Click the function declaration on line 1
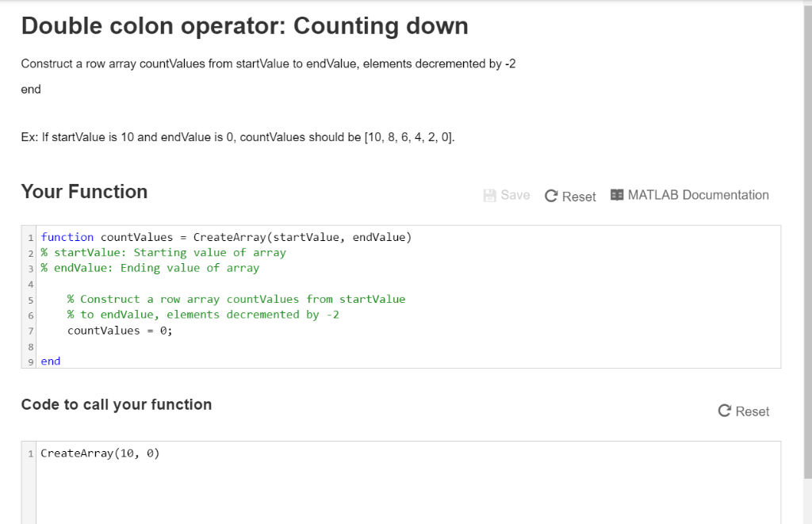812x524 pixels. pyautogui.click(x=226, y=237)
